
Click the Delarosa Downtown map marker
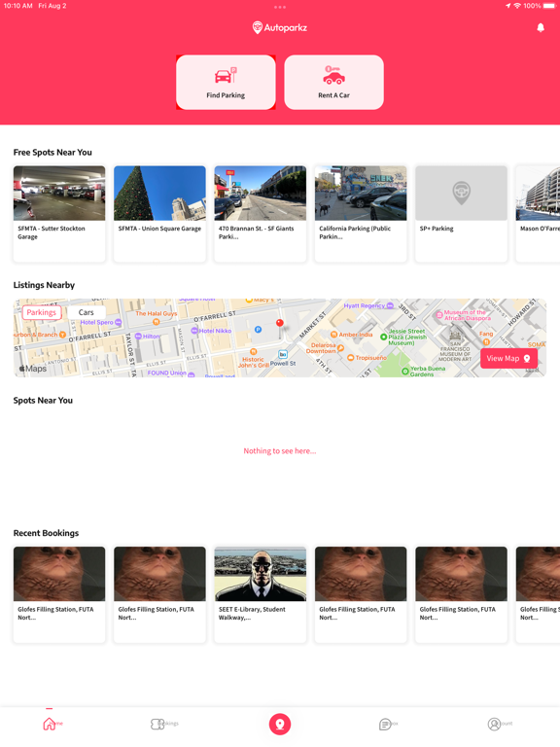[x=340, y=348]
